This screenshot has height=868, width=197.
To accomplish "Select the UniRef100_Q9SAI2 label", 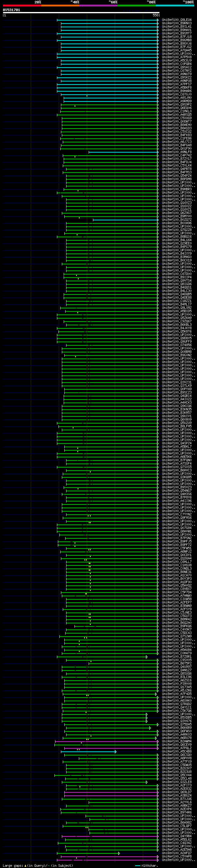I will (177, 67).
